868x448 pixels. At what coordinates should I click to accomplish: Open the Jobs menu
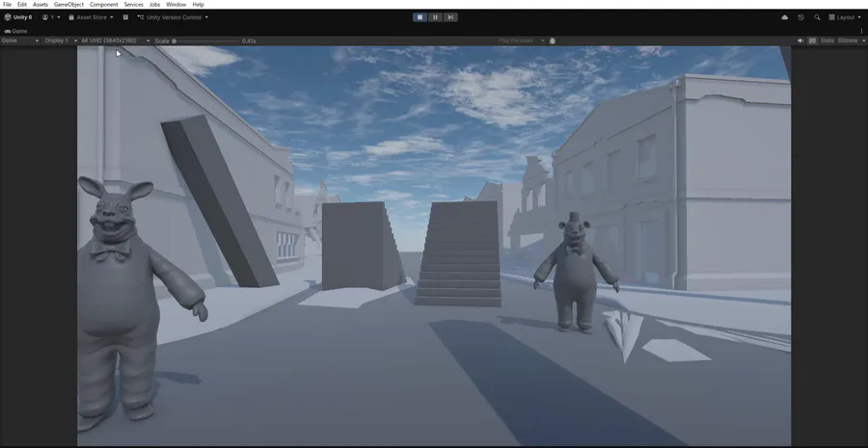[x=155, y=5]
